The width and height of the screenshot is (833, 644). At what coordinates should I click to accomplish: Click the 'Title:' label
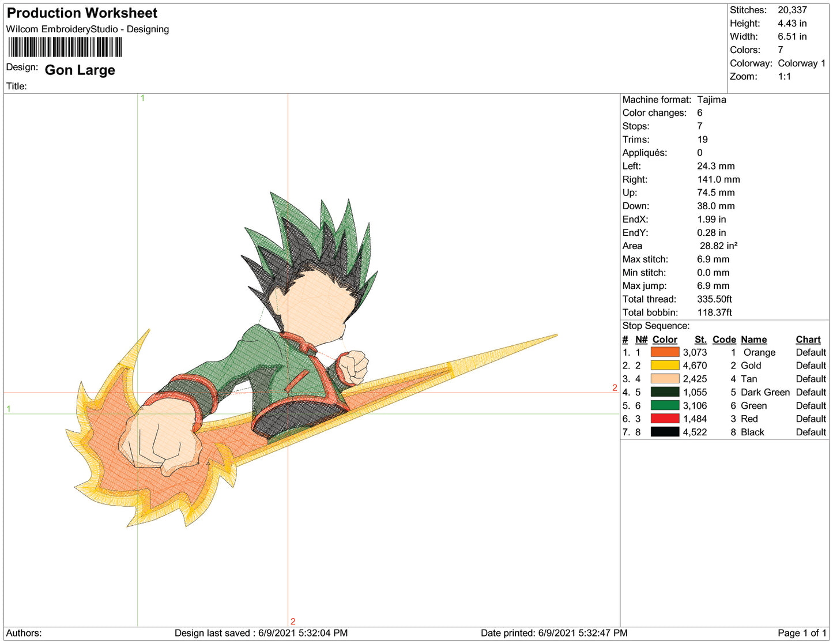17,86
